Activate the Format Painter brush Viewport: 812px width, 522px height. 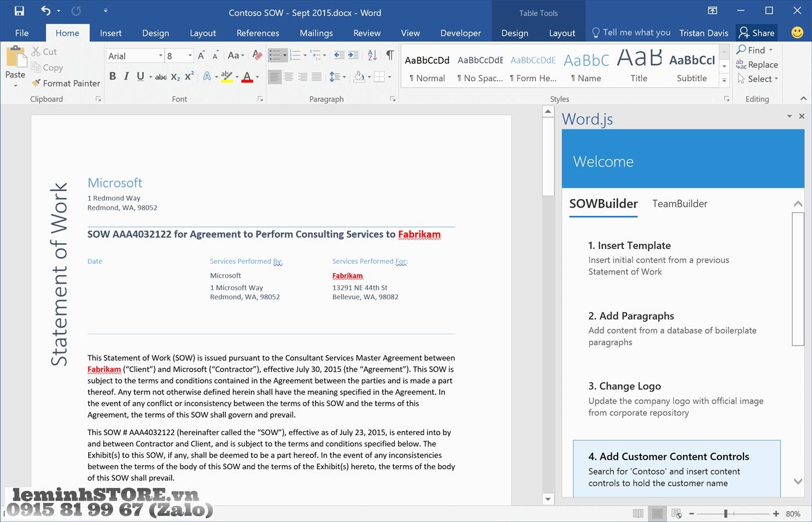point(66,83)
